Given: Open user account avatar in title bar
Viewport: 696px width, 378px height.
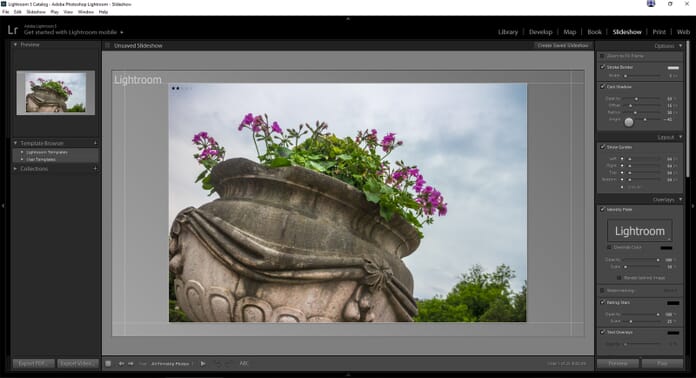Looking at the screenshot, I should 651,4.
